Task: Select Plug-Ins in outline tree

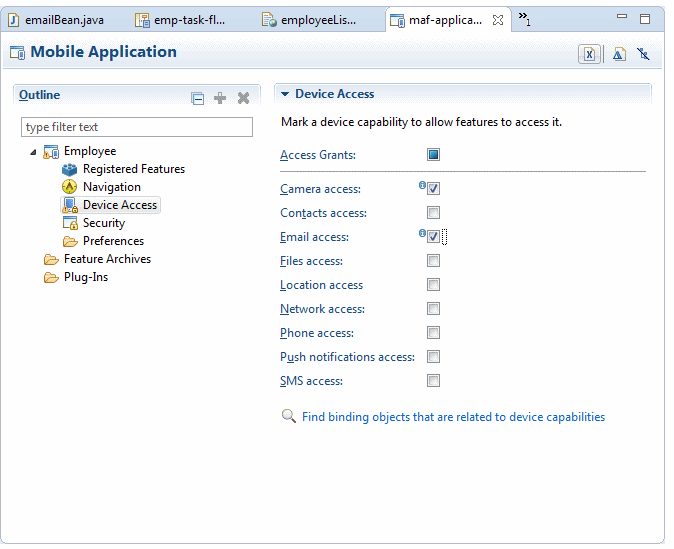Action: pyautogui.click(x=86, y=277)
